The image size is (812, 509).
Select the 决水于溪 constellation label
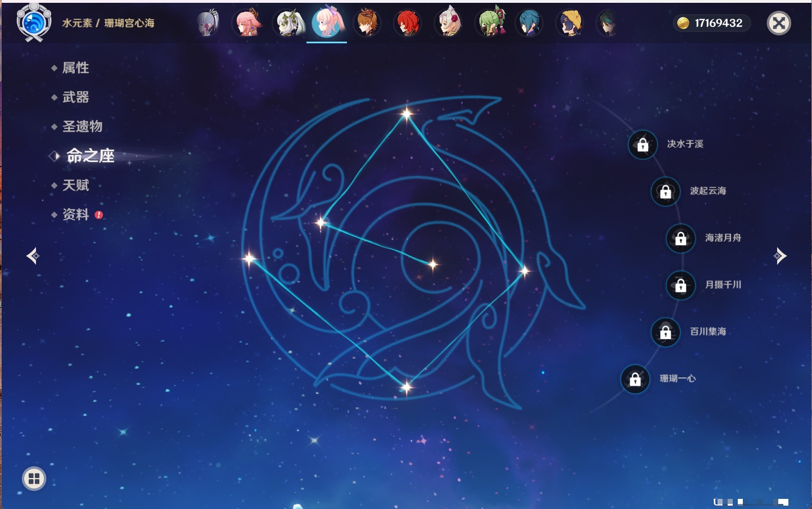(685, 144)
